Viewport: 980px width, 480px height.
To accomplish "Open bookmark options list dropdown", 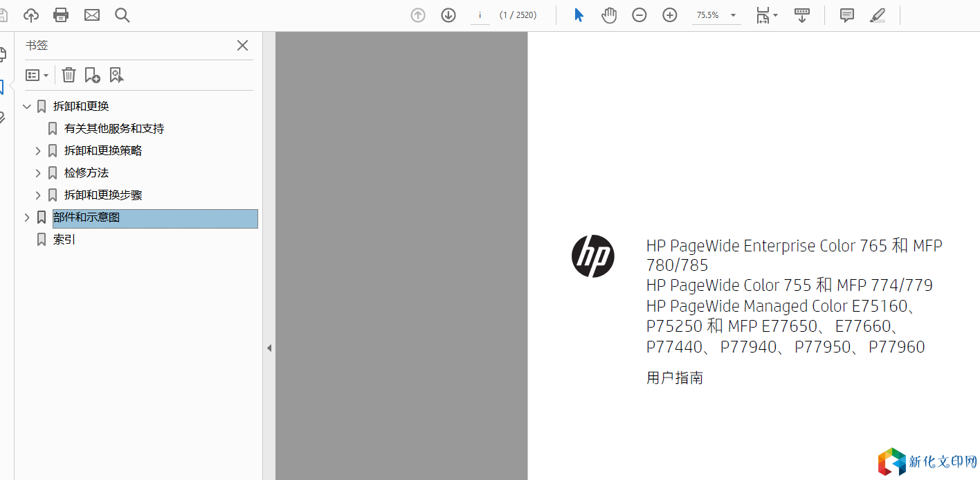I will [x=37, y=75].
